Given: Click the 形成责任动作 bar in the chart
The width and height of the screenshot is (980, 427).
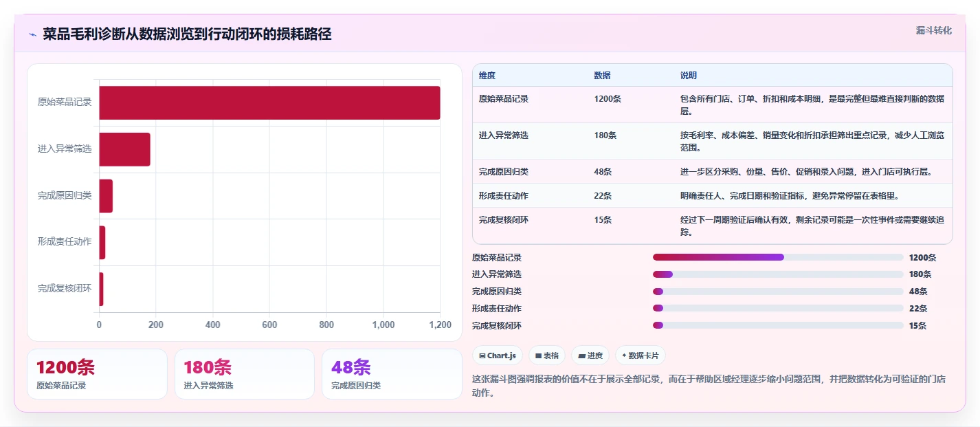Looking at the screenshot, I should [102, 242].
